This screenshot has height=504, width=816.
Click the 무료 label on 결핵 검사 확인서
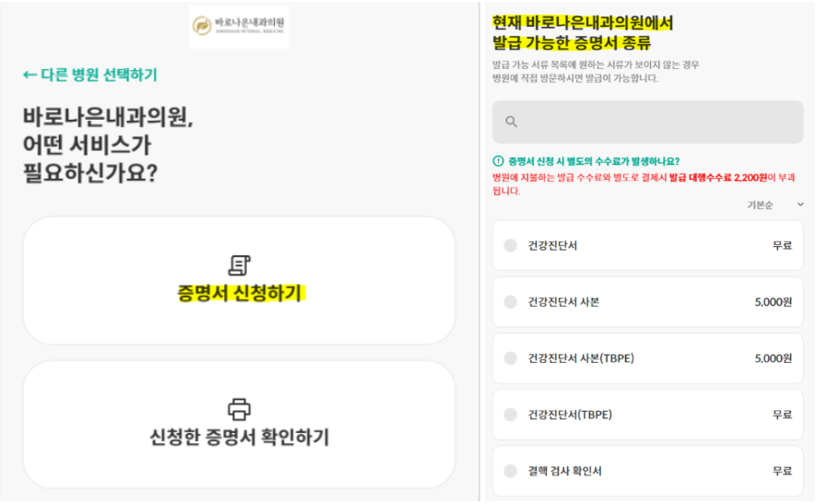[782, 471]
